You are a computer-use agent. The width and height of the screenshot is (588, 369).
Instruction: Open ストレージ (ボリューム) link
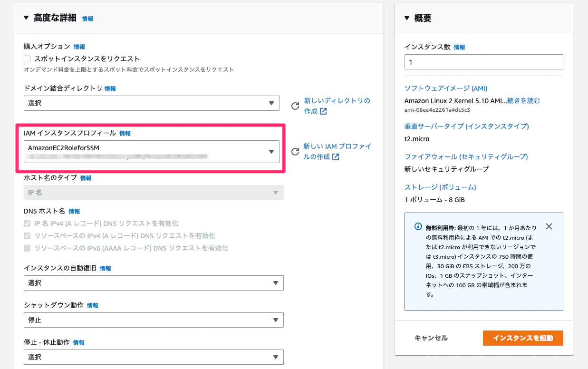(440, 187)
